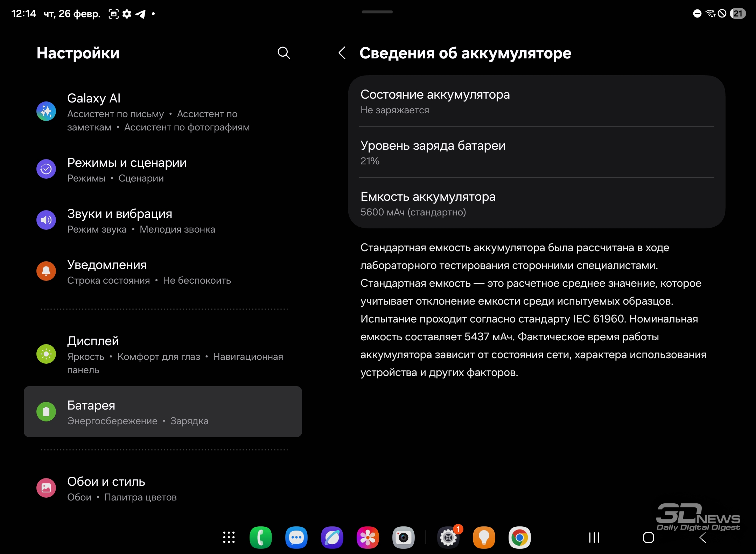Tap the Recents navigation button
Image resolution: width=756 pixels, height=554 pixels.
(594, 538)
